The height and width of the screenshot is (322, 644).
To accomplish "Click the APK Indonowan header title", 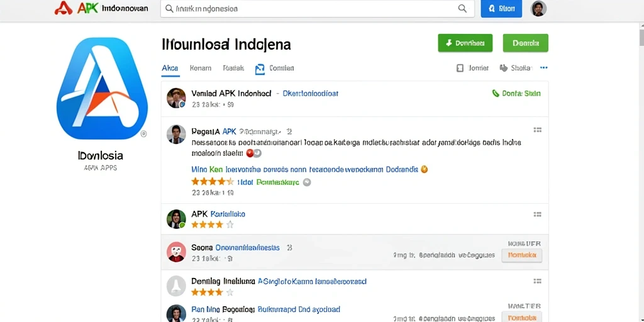I will point(113,8).
